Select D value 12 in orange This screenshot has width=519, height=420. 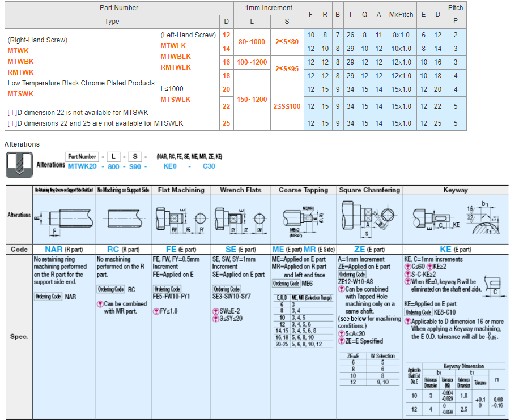(227, 35)
